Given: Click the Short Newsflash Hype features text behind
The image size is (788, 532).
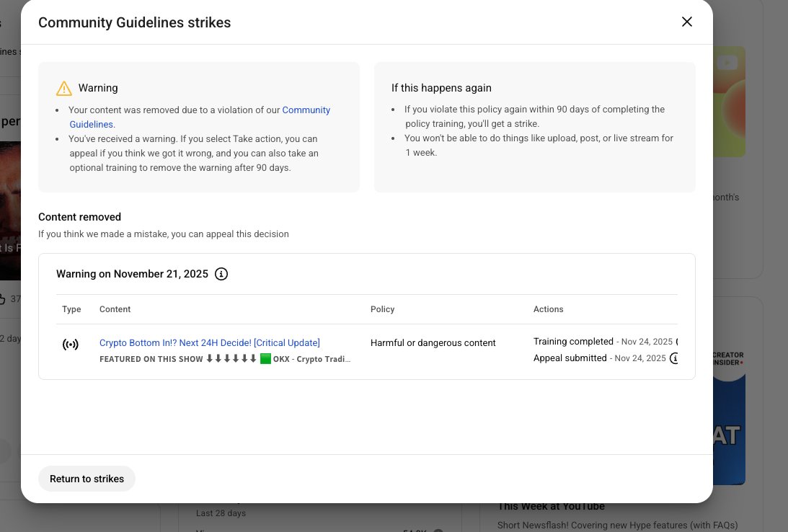Looking at the screenshot, I should pyautogui.click(x=617, y=525).
